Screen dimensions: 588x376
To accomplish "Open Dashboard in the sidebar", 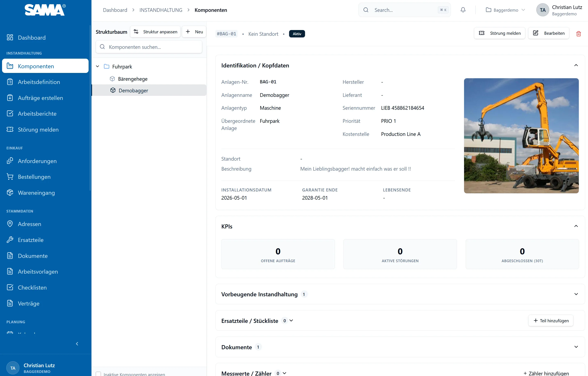I will click(45, 37).
